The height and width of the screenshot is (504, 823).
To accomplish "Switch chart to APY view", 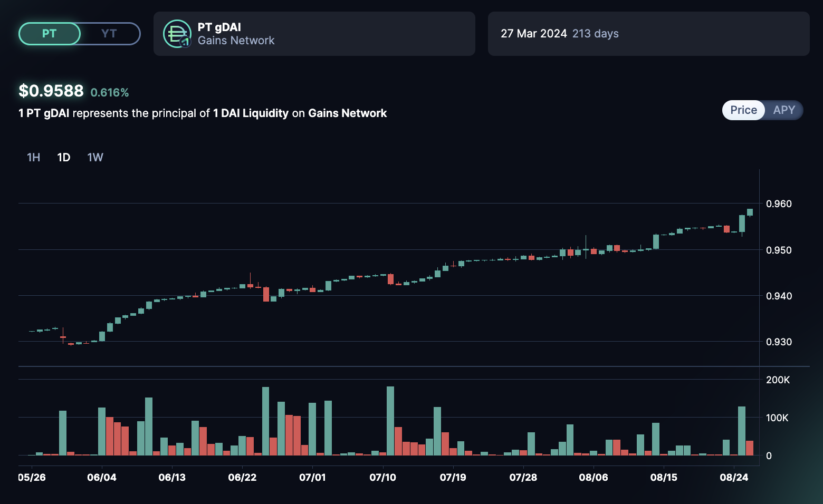I will click(783, 110).
